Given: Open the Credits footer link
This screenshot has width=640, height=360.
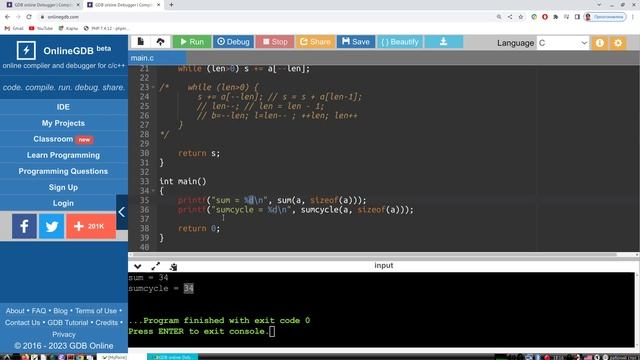Looking at the screenshot, I should coord(107,322).
